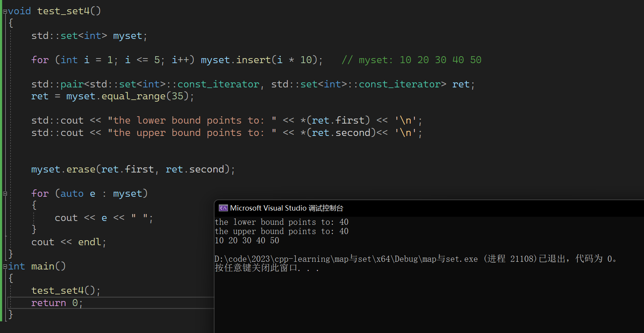Click the myset.insert(i * 10) call

point(262,60)
